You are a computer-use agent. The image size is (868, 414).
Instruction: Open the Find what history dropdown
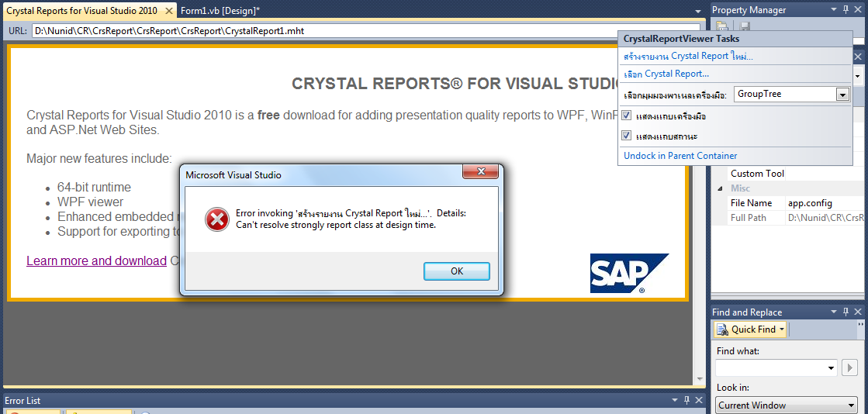coord(832,367)
